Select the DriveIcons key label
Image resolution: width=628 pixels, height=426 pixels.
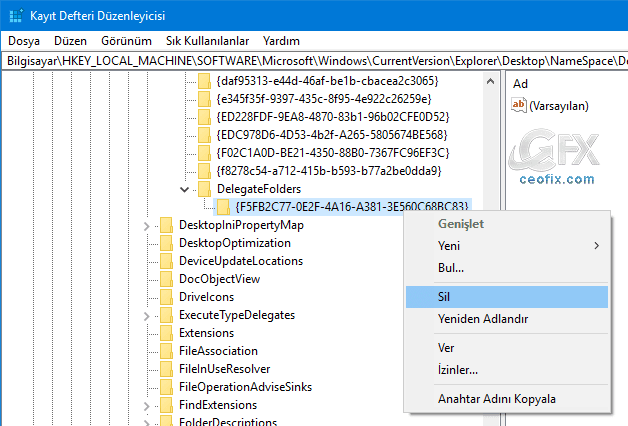(206, 297)
